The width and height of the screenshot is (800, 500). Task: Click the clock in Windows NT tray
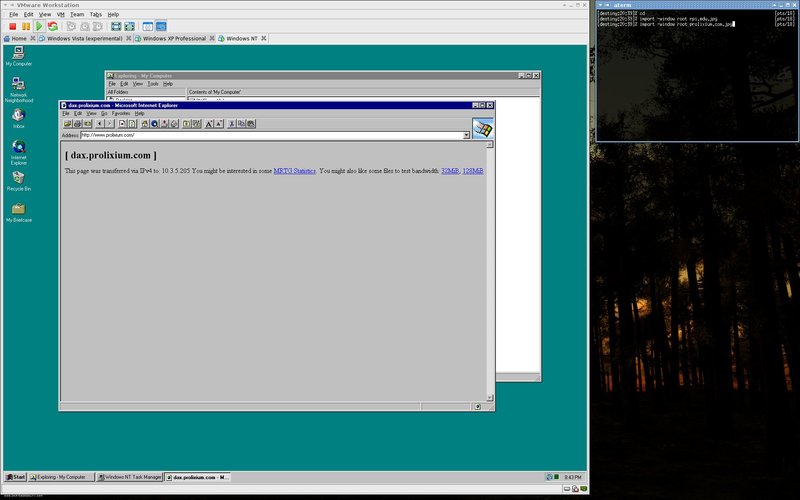573,477
